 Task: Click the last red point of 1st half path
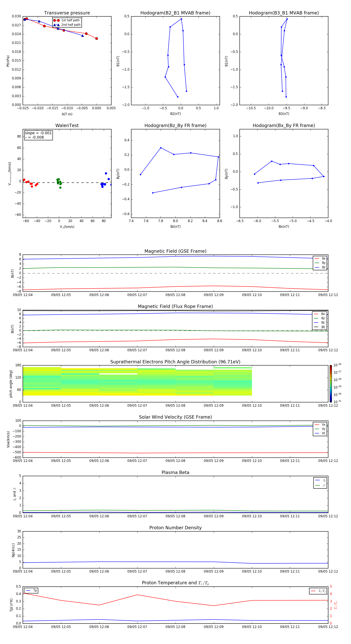point(97,38)
